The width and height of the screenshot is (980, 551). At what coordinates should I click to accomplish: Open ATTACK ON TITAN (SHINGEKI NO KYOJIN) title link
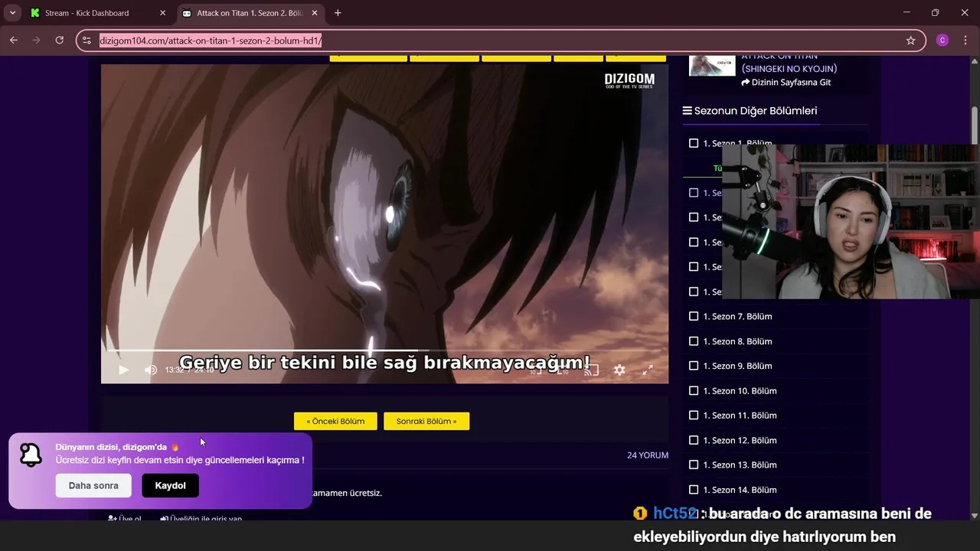[789, 63]
